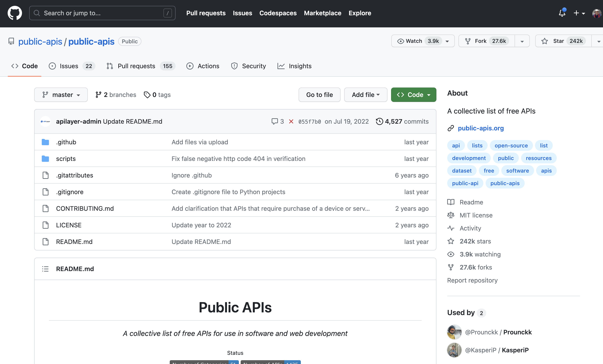The height and width of the screenshot is (364, 603).
Task: Click the Report repository link
Action: (x=472, y=280)
